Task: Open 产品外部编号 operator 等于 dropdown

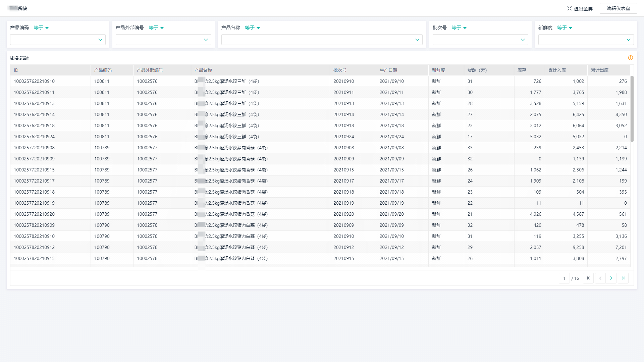Action: coord(156,28)
